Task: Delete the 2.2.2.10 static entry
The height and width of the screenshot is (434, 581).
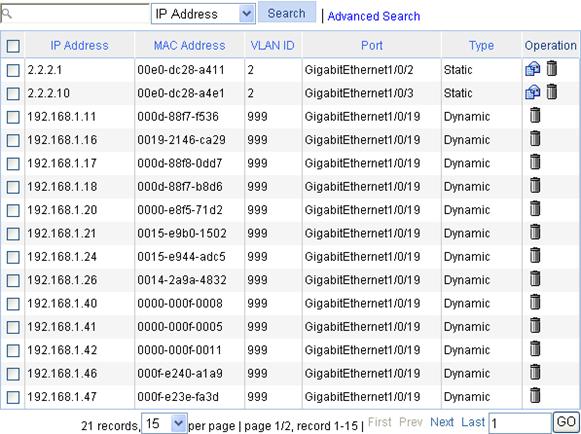Action: pyautogui.click(x=551, y=92)
